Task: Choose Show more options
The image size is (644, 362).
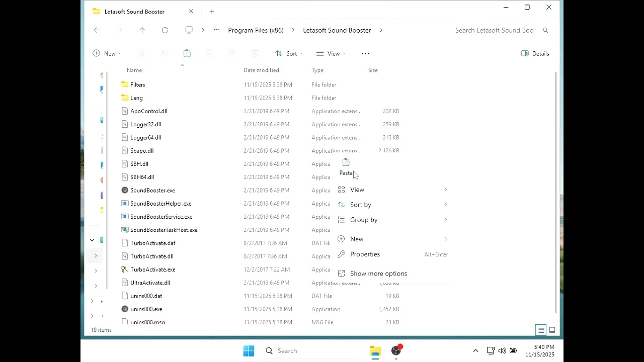Action: click(393, 274)
